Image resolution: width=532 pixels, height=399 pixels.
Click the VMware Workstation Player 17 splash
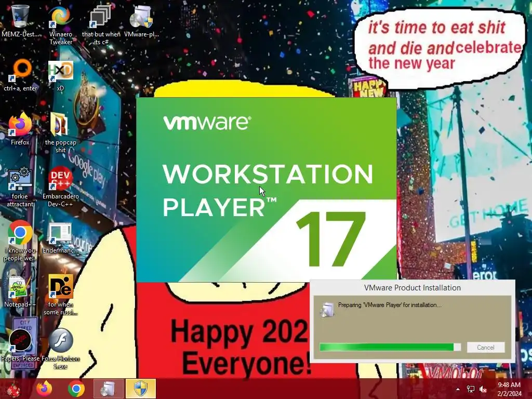[267, 190]
